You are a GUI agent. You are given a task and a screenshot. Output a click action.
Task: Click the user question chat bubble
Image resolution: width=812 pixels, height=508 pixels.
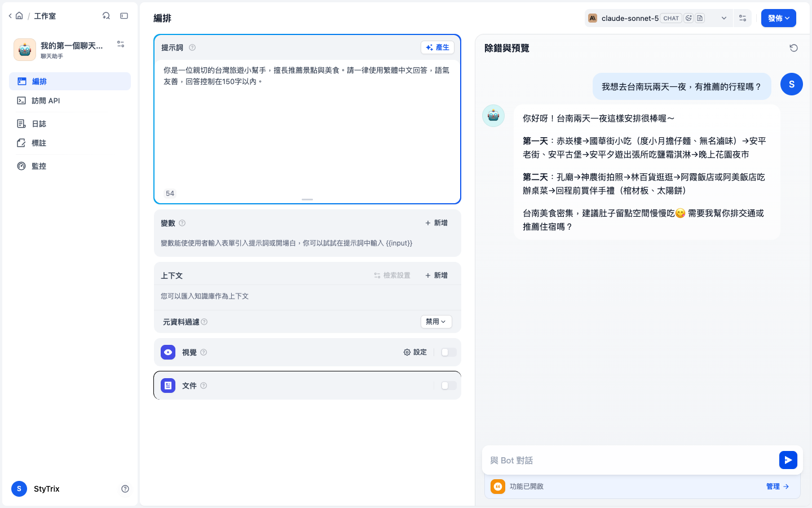682,86
